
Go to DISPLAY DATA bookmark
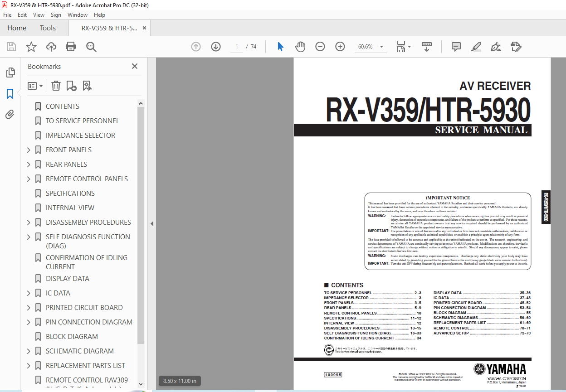click(68, 279)
